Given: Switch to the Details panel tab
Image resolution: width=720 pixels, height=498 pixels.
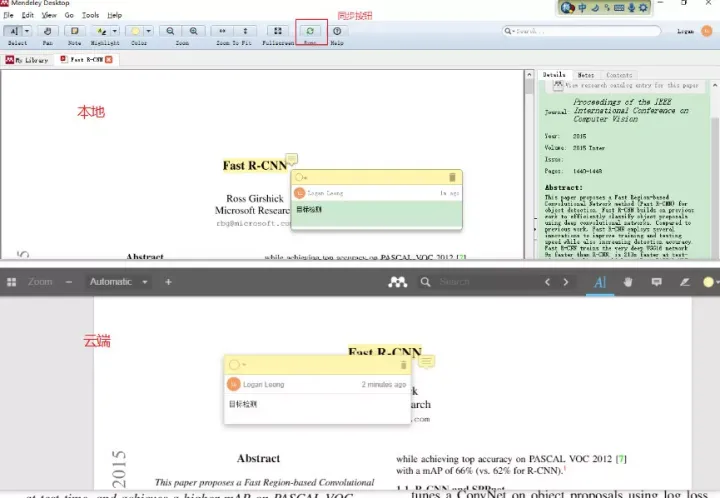Looking at the screenshot, I should click(x=554, y=75).
